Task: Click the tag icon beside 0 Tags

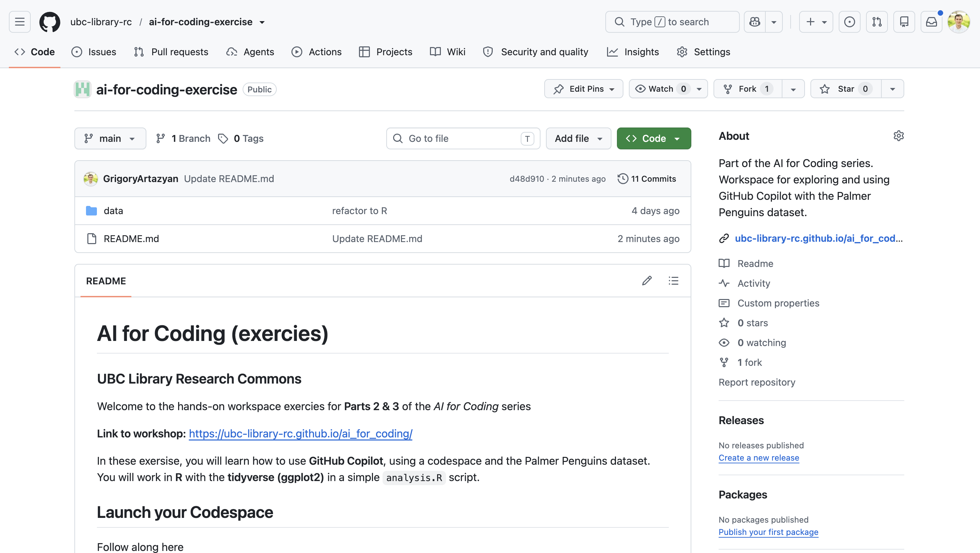Action: click(x=223, y=138)
